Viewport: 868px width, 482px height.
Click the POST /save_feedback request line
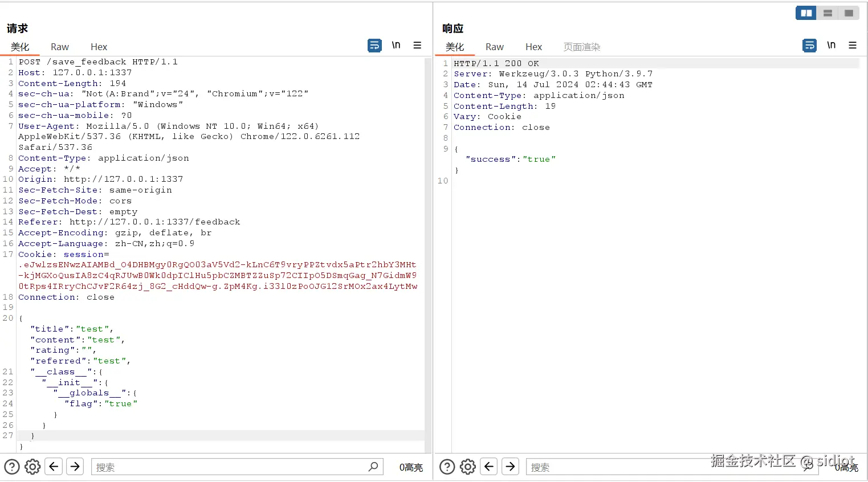[x=98, y=62]
